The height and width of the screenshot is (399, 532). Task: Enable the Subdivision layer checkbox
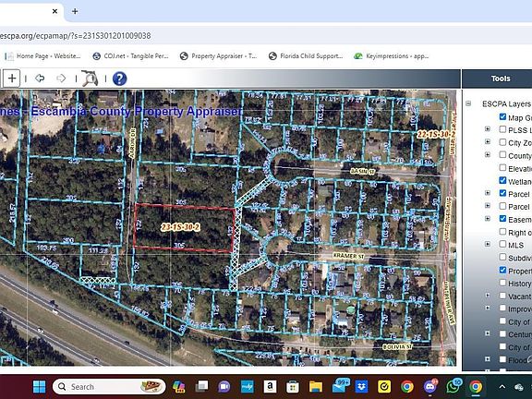point(502,257)
